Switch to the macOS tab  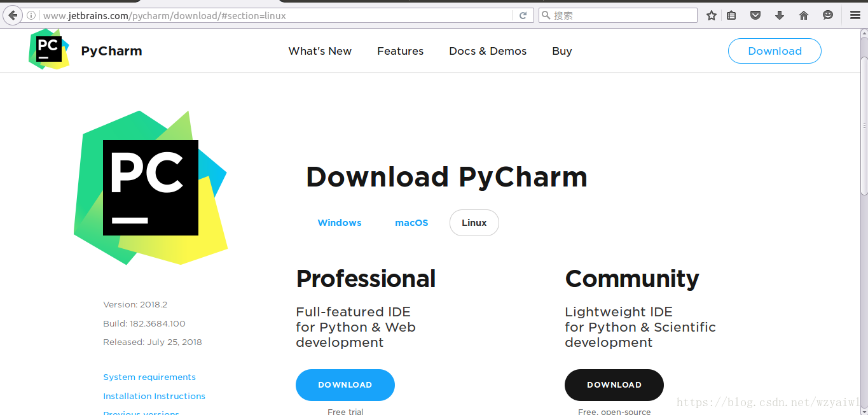point(411,223)
